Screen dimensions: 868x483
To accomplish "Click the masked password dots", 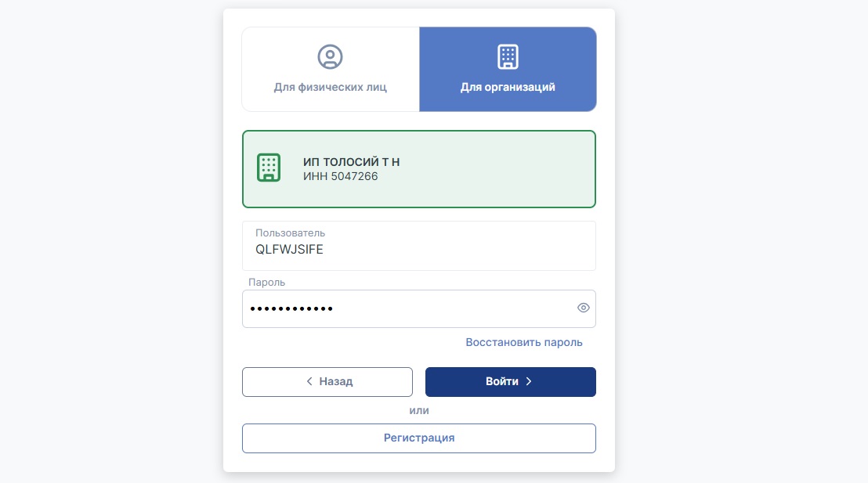I will point(291,308).
